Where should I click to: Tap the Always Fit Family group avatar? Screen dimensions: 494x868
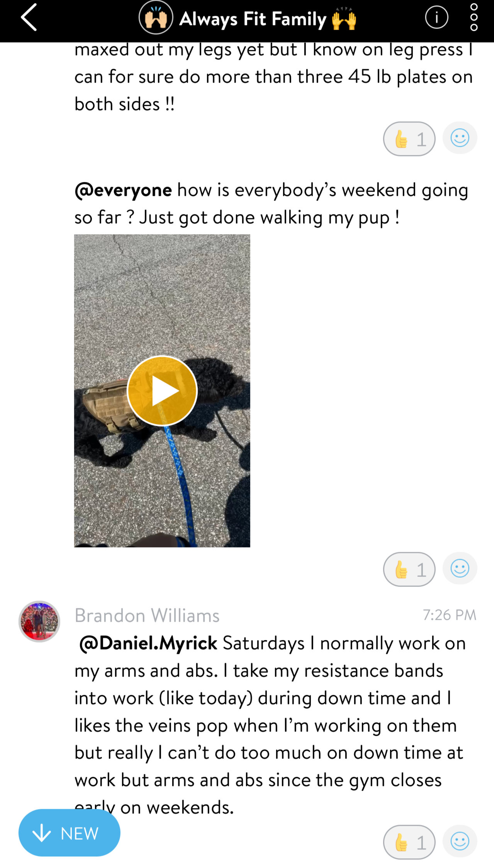pyautogui.click(x=156, y=17)
